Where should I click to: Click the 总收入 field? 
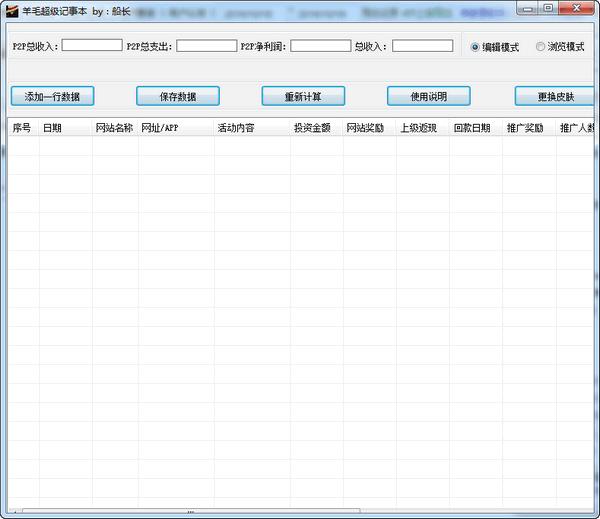point(422,46)
